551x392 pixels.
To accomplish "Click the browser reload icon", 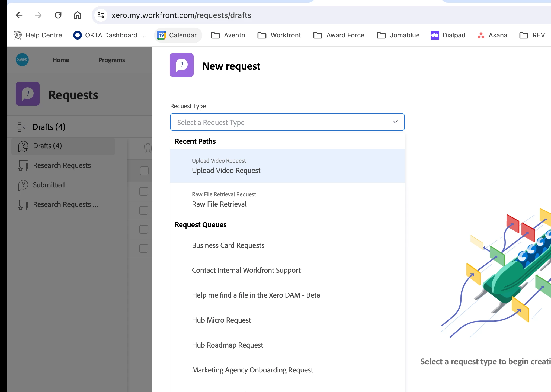I will coord(58,15).
